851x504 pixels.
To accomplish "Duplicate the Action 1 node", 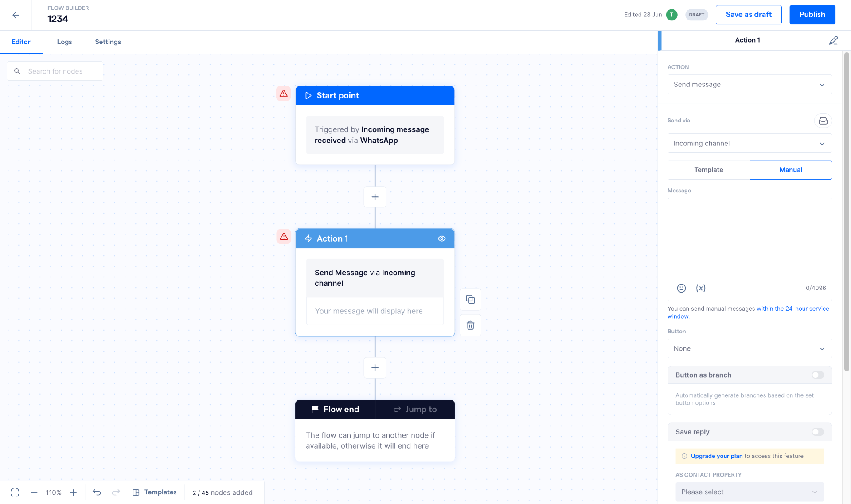I will click(470, 300).
